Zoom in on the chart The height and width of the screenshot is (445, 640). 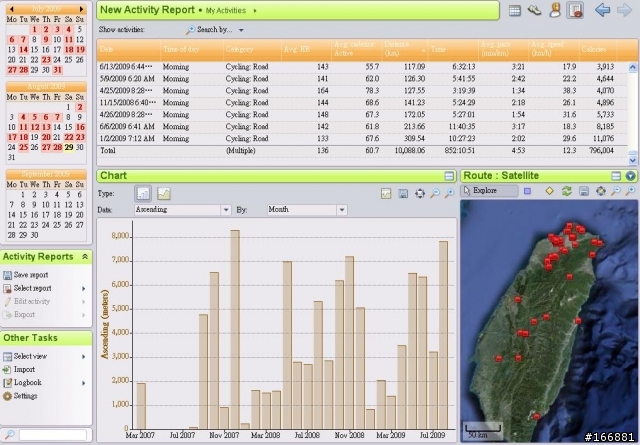tap(449, 193)
